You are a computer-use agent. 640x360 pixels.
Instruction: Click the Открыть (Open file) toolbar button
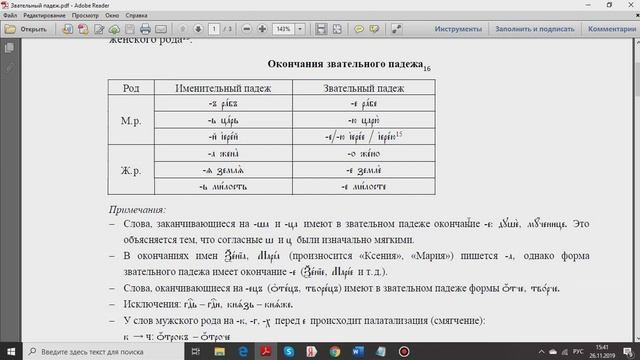[x=26, y=29]
